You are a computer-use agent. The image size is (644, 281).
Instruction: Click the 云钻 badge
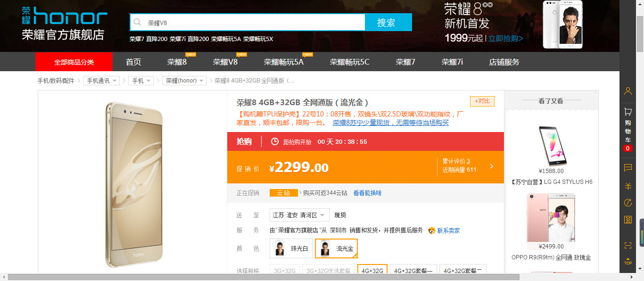point(283,193)
